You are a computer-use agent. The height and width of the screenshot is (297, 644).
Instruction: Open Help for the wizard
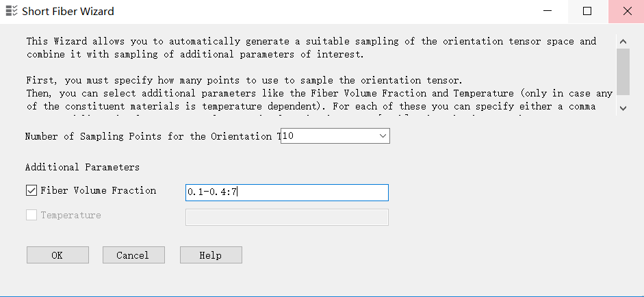pos(211,255)
